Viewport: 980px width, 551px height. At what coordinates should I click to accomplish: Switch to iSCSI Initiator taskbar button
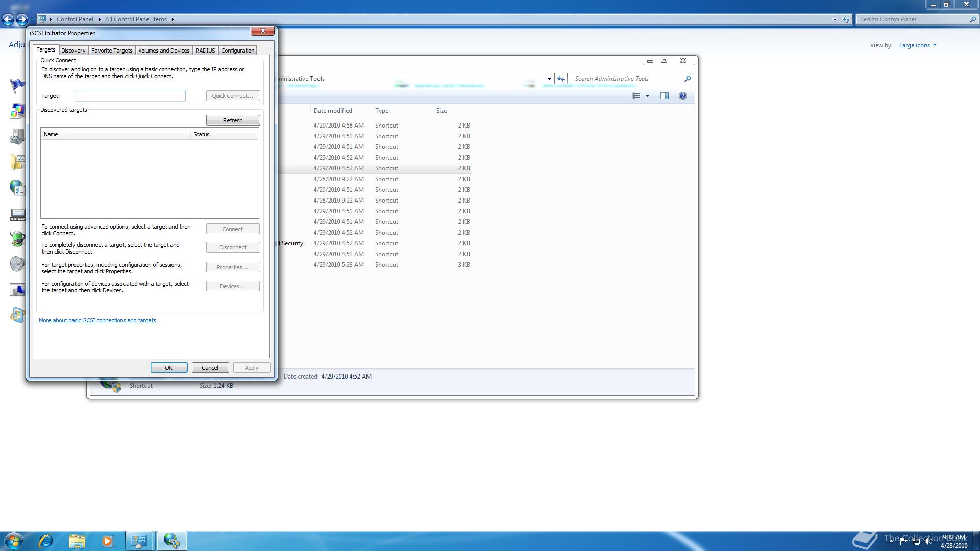click(x=171, y=541)
